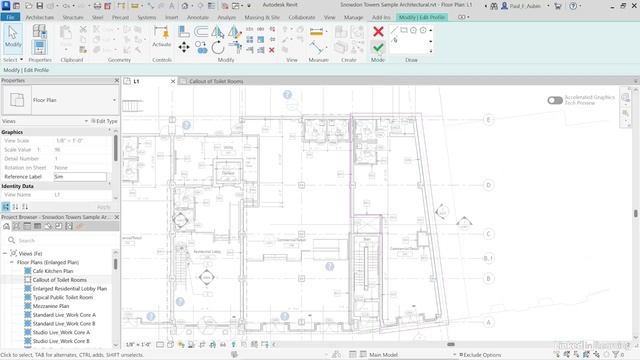Toggle Sun Path icon in view control bar
This screenshot has height=360, width=640.
(181, 344)
